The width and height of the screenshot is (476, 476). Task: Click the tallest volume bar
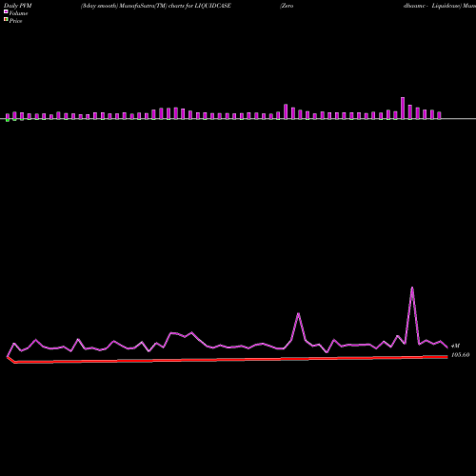point(403,109)
